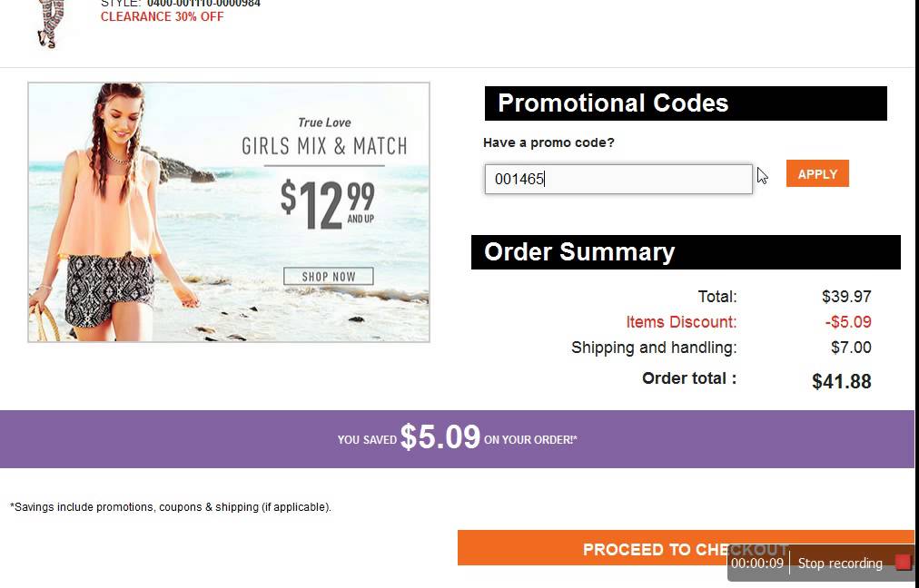
Task: Click the leggings product thumbnail
Action: click(46, 24)
